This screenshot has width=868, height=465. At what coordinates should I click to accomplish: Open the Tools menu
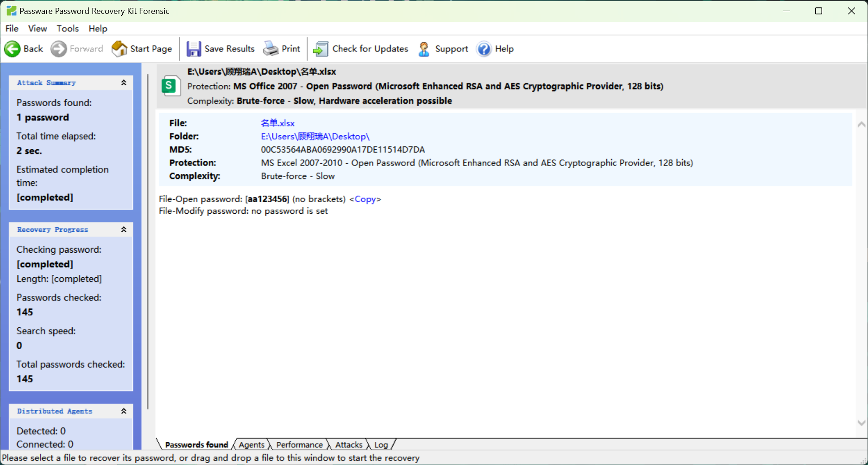(68, 28)
